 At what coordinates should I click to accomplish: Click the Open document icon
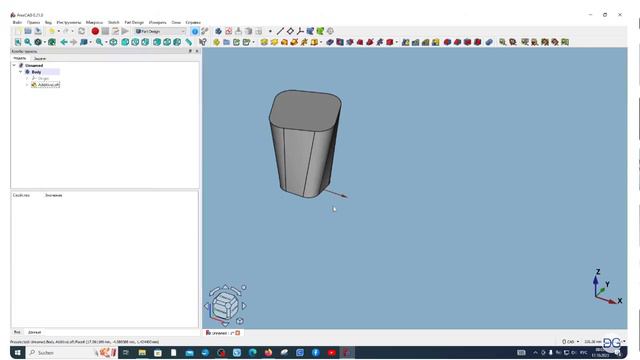click(x=28, y=31)
